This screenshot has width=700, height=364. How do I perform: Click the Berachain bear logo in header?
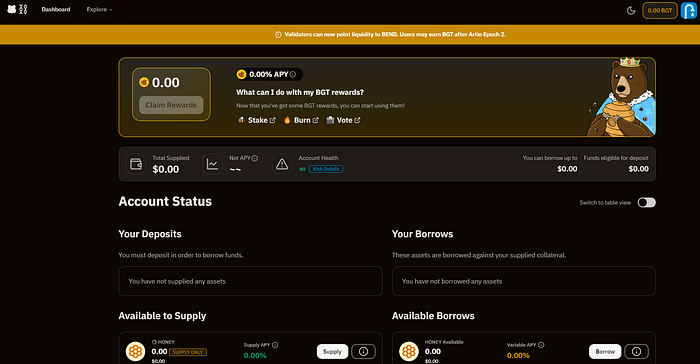[x=17, y=9]
